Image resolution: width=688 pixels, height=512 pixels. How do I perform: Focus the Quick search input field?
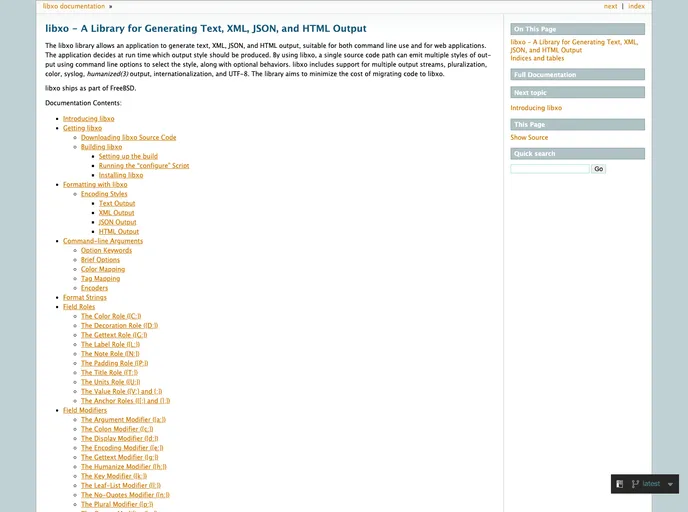click(550, 169)
